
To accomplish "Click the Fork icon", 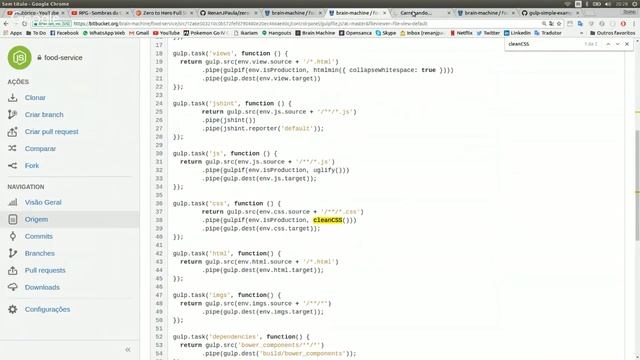I will tap(13, 165).
